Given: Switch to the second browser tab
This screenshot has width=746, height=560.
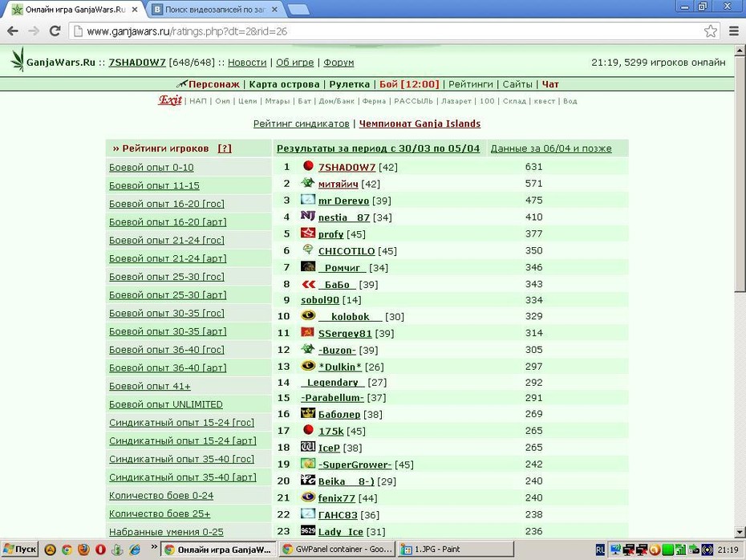Looking at the screenshot, I should 216,9.
